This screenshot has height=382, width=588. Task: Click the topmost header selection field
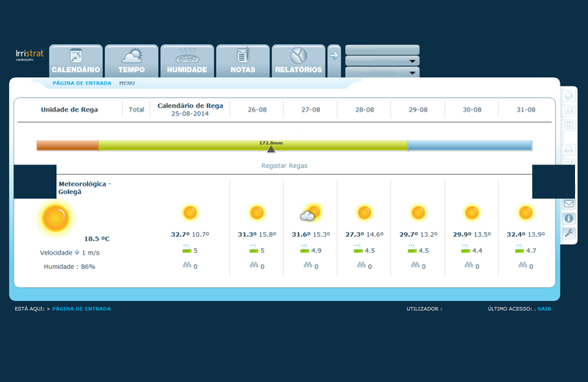[382, 50]
